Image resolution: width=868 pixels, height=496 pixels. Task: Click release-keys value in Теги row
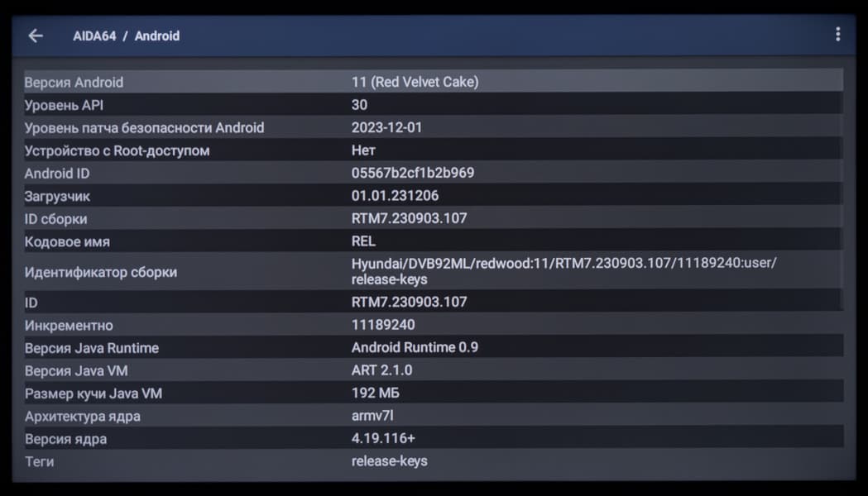(389, 460)
